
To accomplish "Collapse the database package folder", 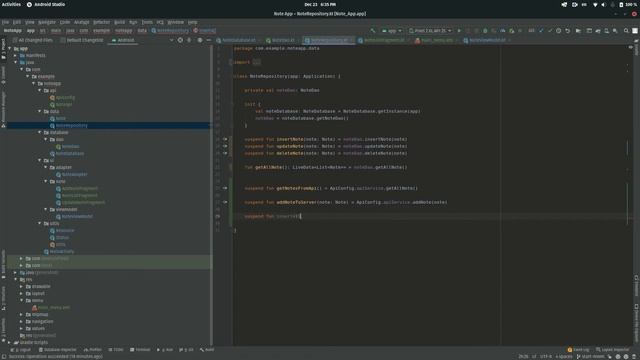I will point(40,132).
